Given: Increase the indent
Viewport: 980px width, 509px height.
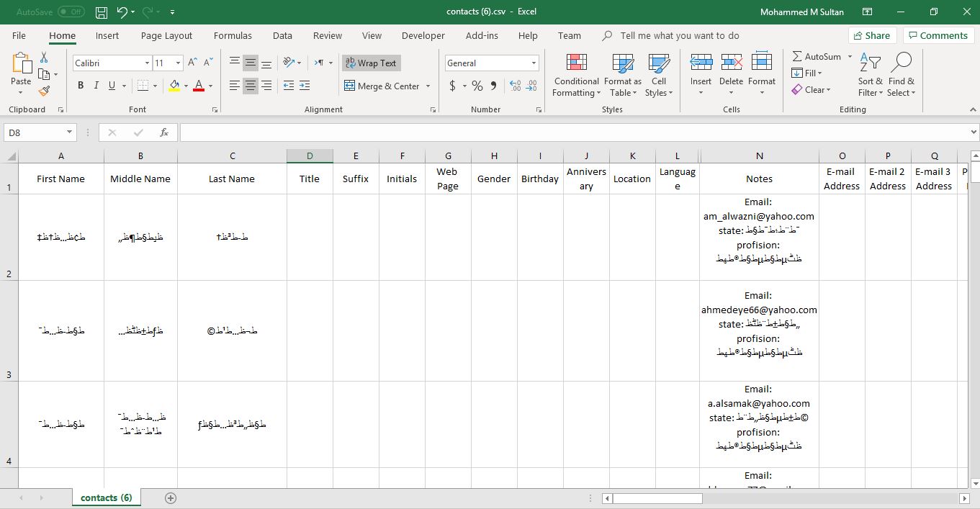Looking at the screenshot, I should point(306,86).
